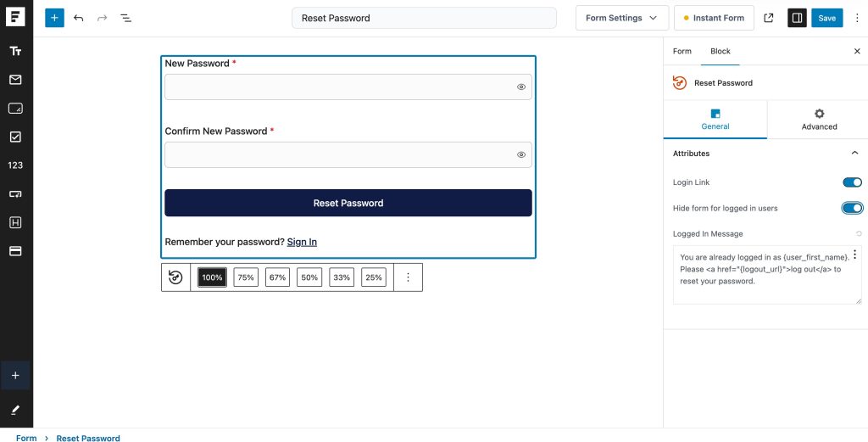The height and width of the screenshot is (442, 868).
Task: Open form preview in new tab icon
Action: coord(768,18)
